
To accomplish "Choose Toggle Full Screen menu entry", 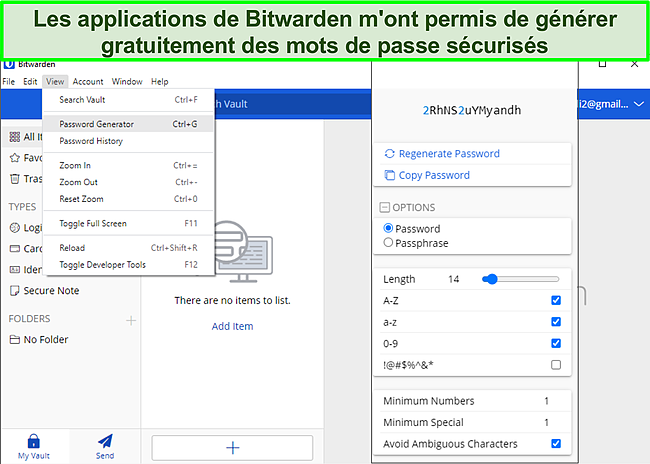I will (x=129, y=223).
